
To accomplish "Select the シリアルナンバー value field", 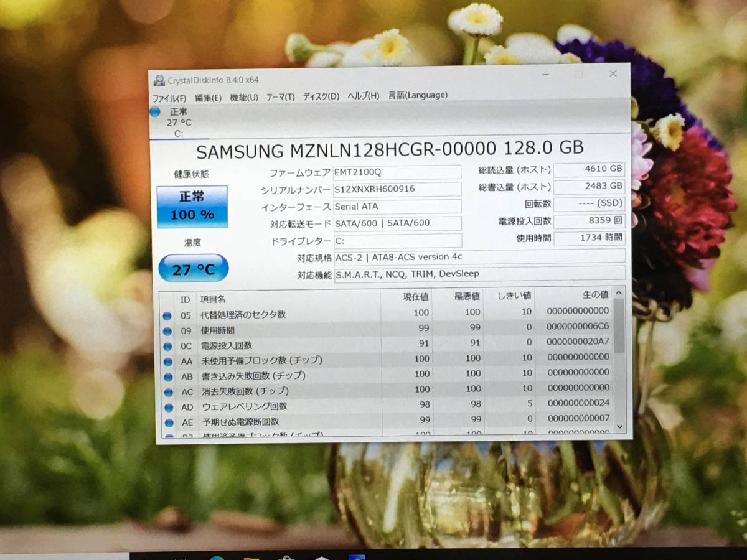I will pyautogui.click(x=397, y=189).
